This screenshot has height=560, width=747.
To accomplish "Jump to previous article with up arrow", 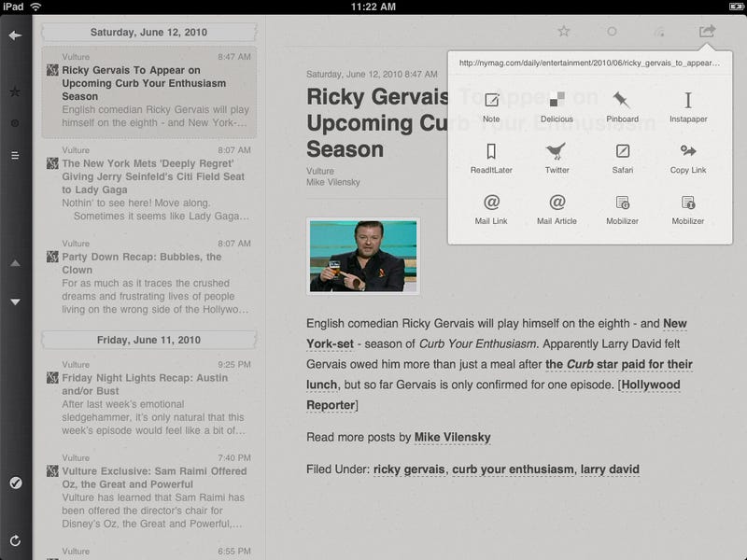I will coord(15,263).
